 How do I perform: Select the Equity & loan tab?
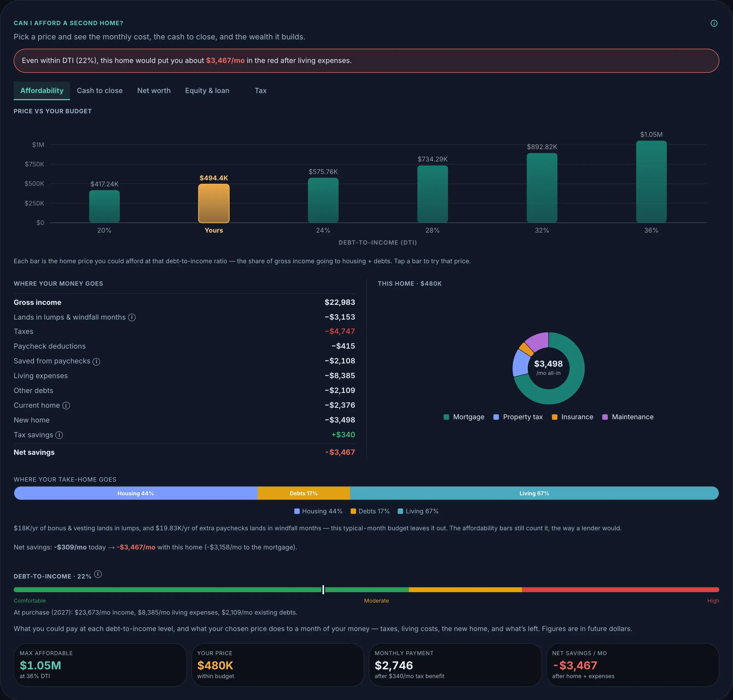pos(207,91)
